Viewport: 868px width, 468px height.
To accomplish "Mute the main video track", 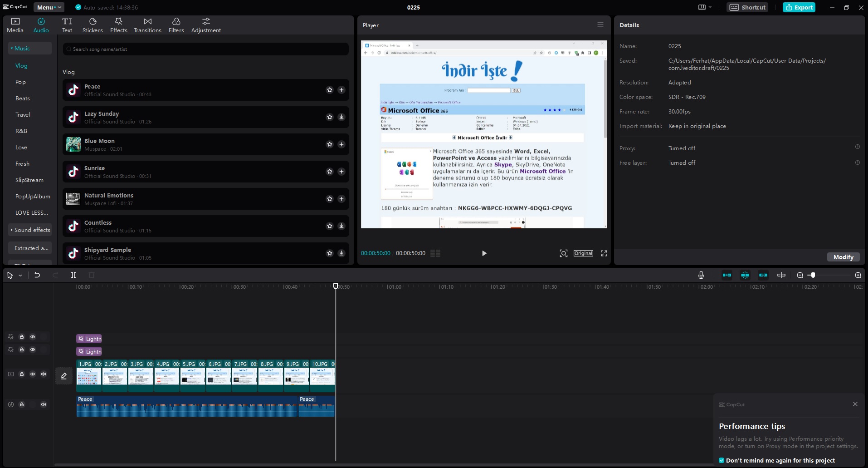I will click(44, 374).
